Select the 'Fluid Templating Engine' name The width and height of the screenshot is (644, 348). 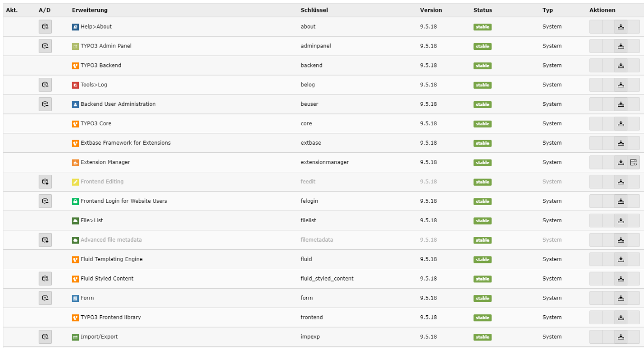(112, 259)
